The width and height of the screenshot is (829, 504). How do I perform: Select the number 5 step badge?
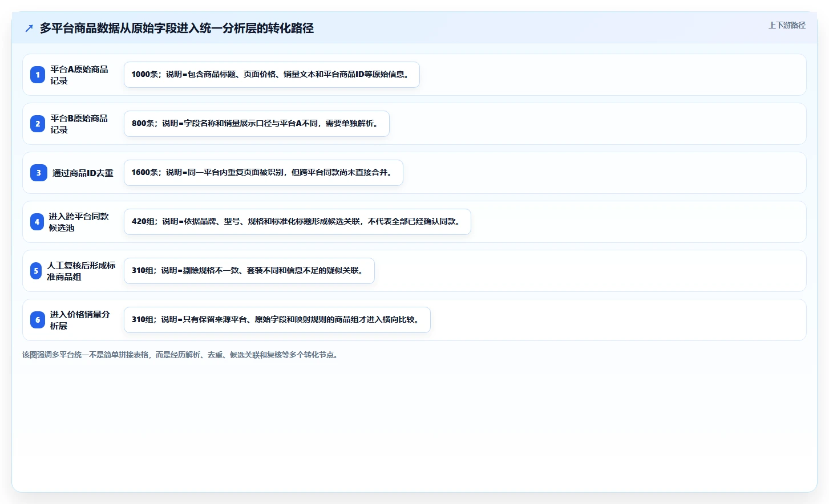[36, 271]
